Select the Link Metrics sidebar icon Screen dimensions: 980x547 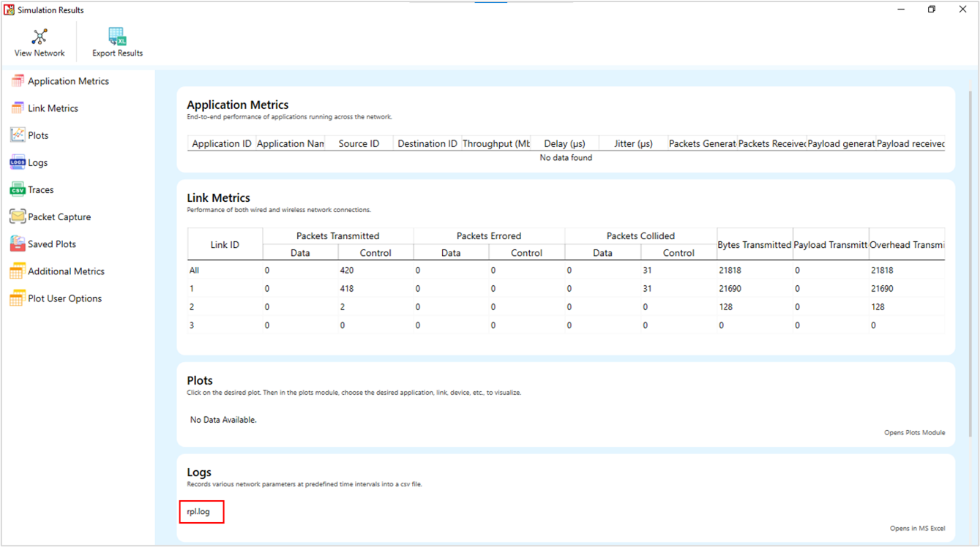pos(18,108)
